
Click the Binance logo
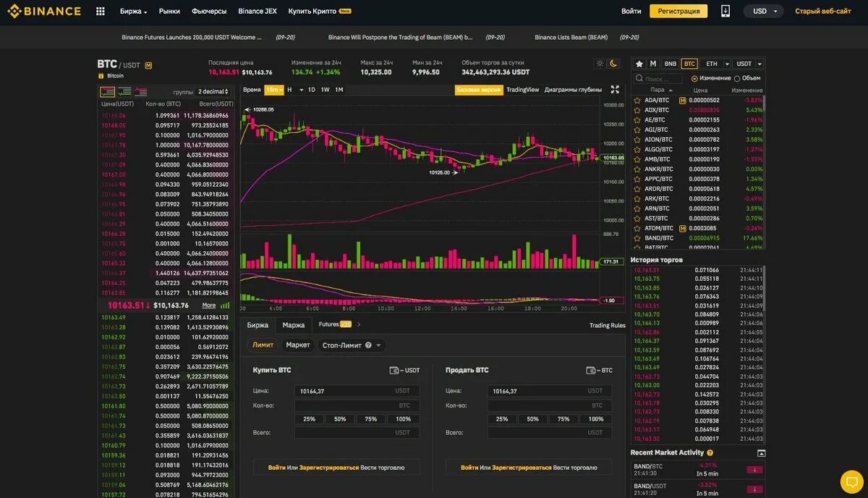pos(44,11)
